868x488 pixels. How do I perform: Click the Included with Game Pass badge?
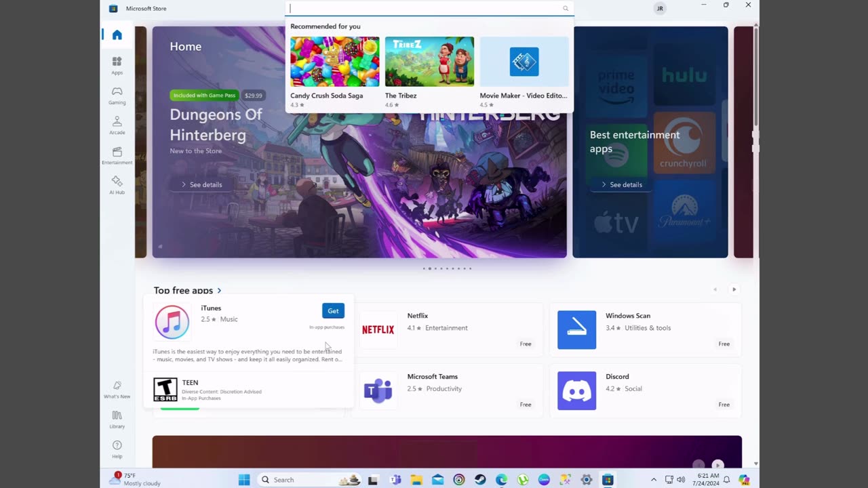point(205,96)
